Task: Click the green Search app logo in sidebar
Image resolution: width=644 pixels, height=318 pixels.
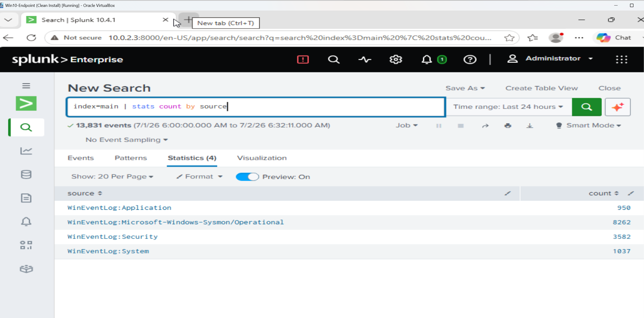Action: pyautogui.click(x=26, y=103)
